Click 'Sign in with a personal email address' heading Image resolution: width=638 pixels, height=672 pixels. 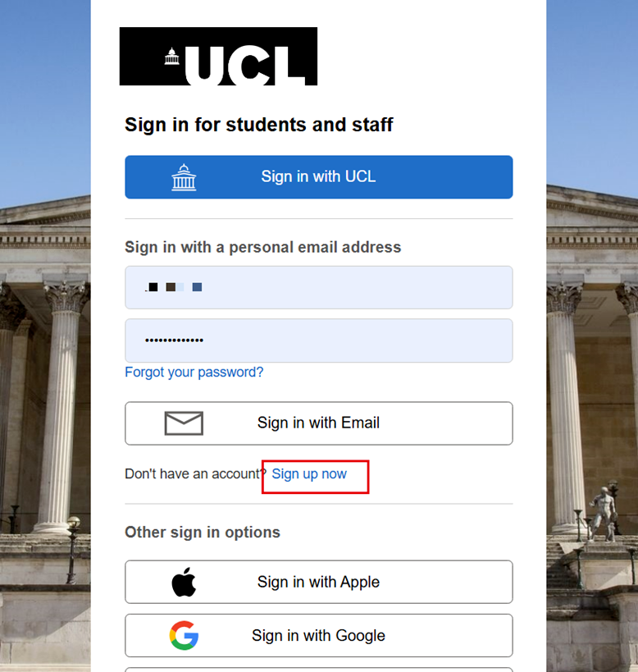(262, 246)
